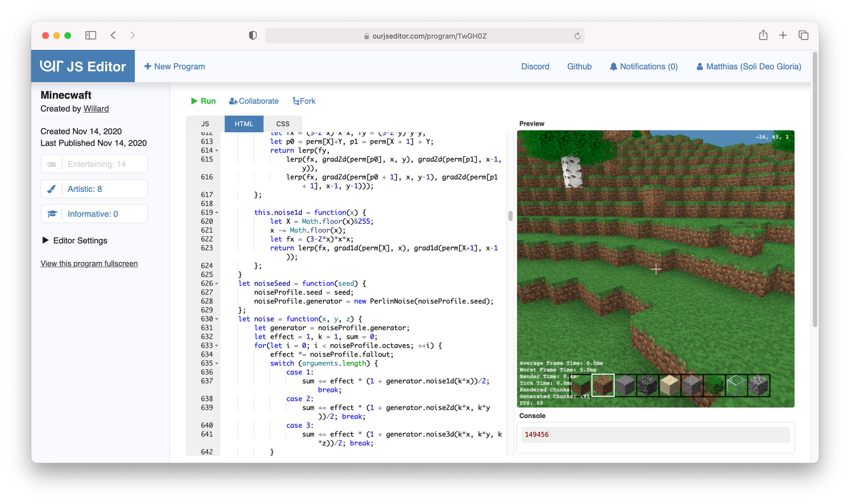Click the user icon beside Matthias
This screenshot has height=504, width=850.
(700, 67)
